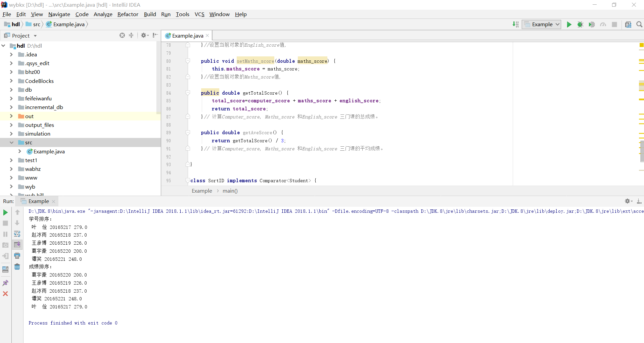644x343 pixels.
Task: Close the Example.java editor tab
Action: click(x=208, y=36)
